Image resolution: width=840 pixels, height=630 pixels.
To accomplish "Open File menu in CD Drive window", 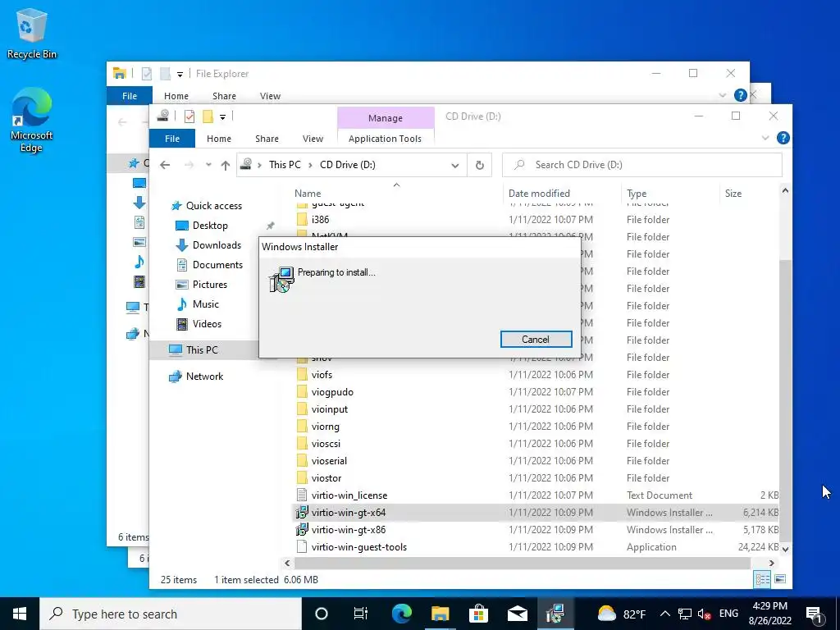I will [172, 138].
